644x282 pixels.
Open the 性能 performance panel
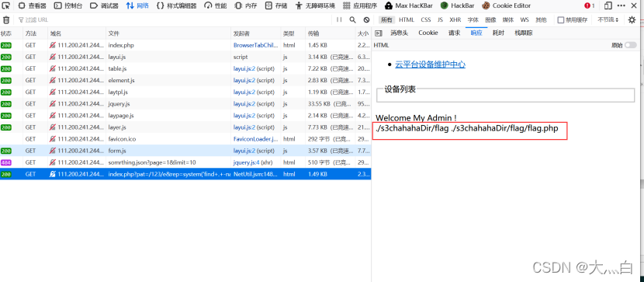pos(216,5)
